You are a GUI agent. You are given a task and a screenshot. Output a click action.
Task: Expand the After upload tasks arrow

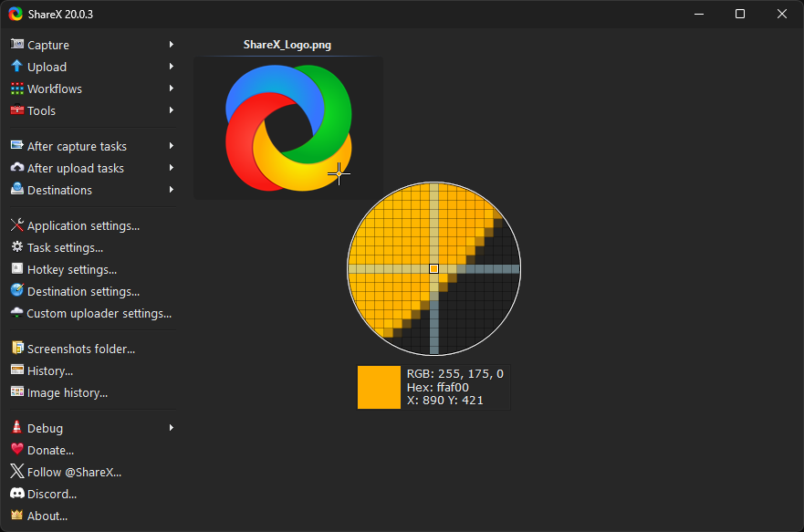[x=172, y=168]
